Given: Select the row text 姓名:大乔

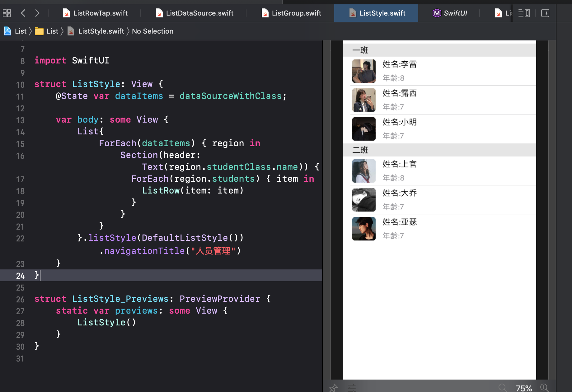Looking at the screenshot, I should (x=400, y=193).
